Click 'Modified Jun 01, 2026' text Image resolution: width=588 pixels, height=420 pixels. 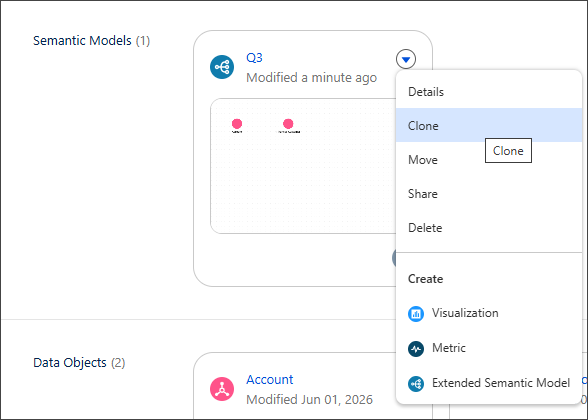[x=309, y=399]
